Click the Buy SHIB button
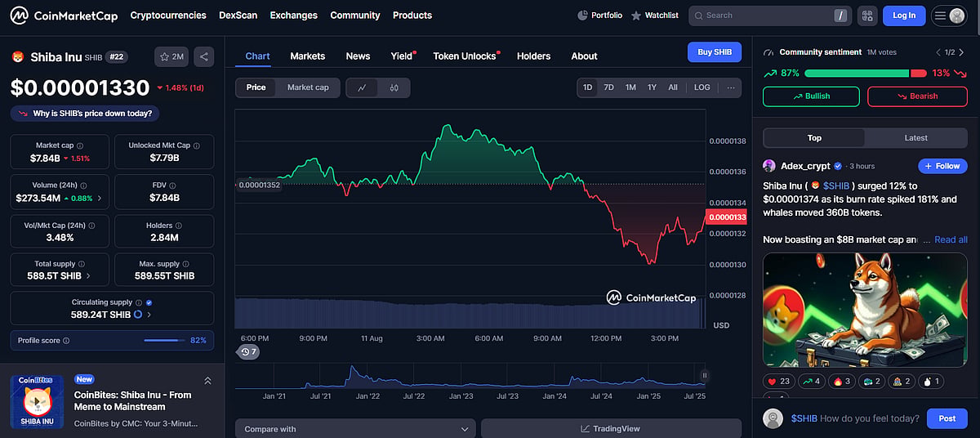 coord(715,52)
